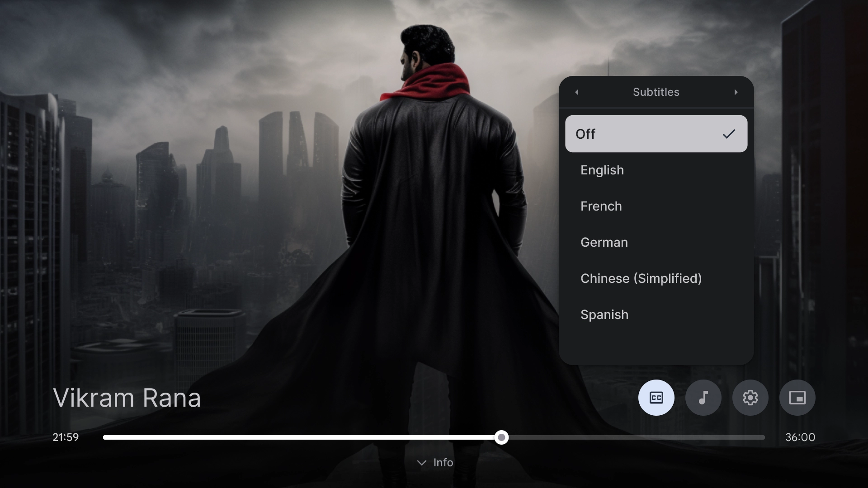This screenshot has width=868, height=488.
Task: Open the audio/music track selector
Action: pyautogui.click(x=703, y=398)
